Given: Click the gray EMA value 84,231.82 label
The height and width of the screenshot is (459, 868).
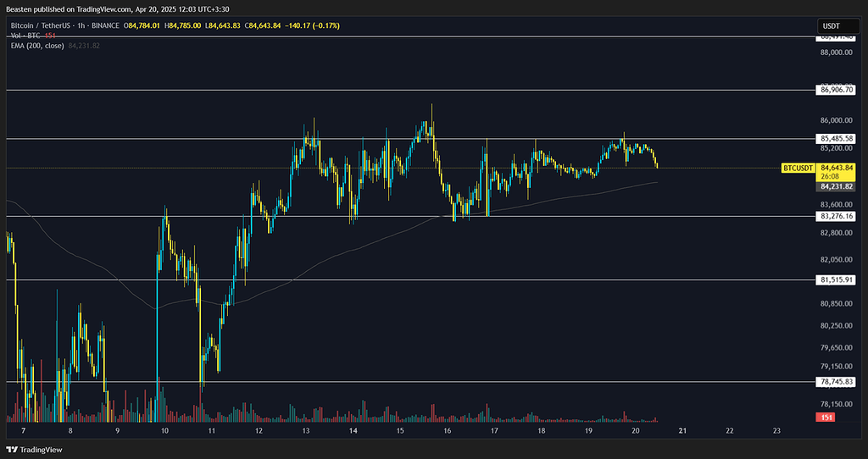Looking at the screenshot, I should click(837, 186).
